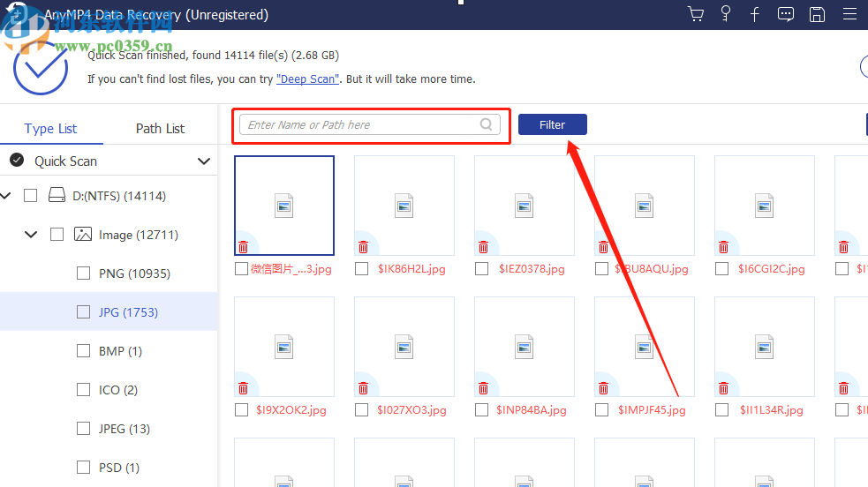
Task: Collapse the Quick Scan section chevron
Action: point(204,161)
